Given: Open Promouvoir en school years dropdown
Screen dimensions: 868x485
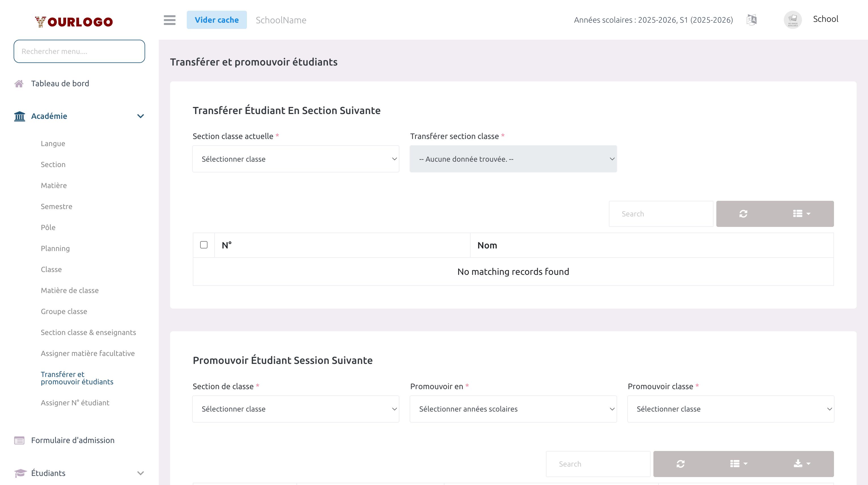Looking at the screenshot, I should pos(513,409).
